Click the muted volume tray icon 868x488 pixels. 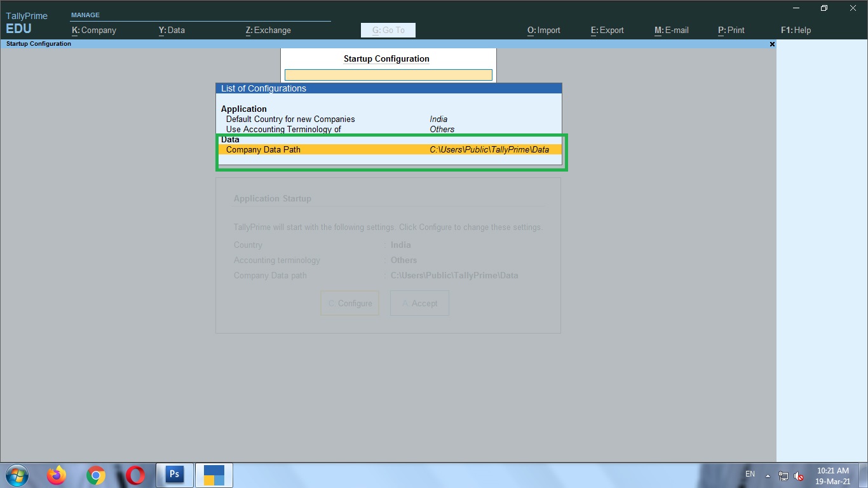[x=799, y=475]
